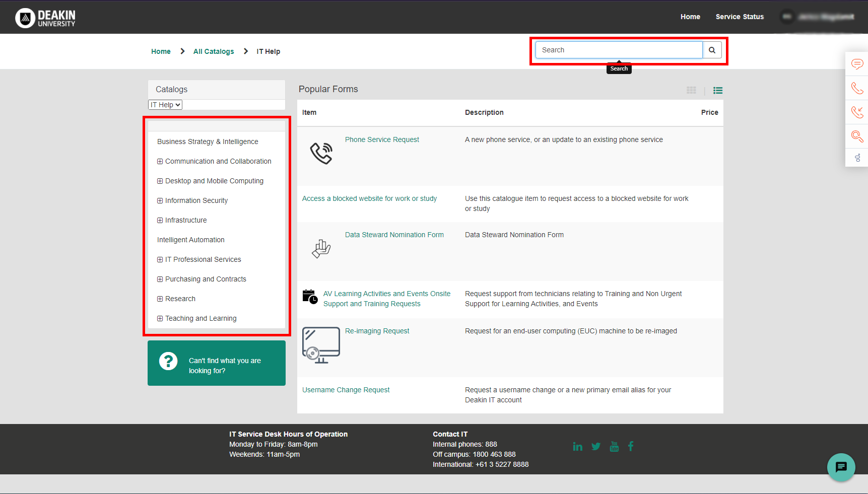
Task: Click the Can't find what you're looking for button
Action: click(x=217, y=363)
